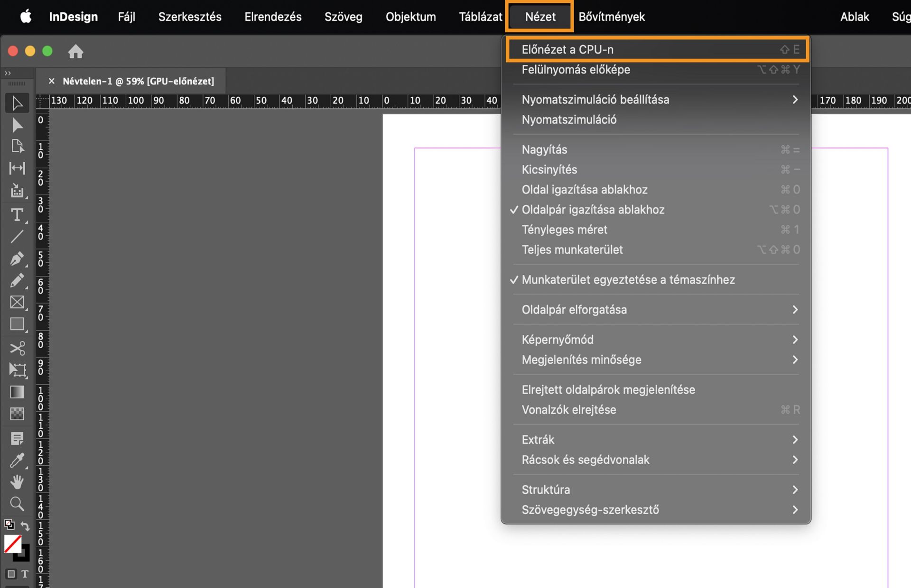The image size is (911, 588).
Task: Open the "Rácsok és segédvonalak" submenu
Action: (x=586, y=459)
